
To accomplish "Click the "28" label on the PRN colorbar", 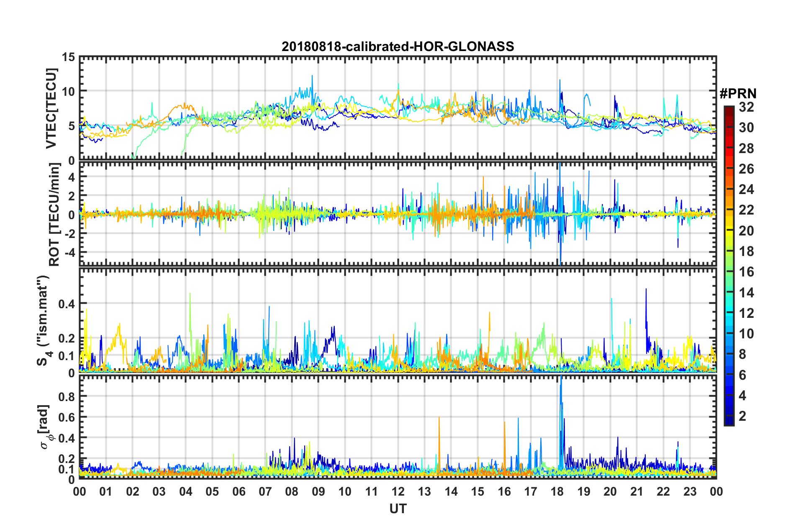I will click(746, 148).
